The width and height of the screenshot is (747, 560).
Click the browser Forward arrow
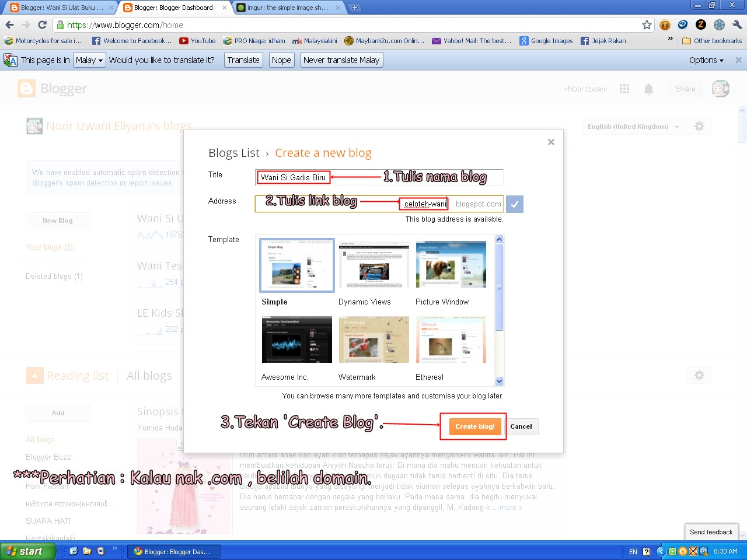[x=26, y=25]
